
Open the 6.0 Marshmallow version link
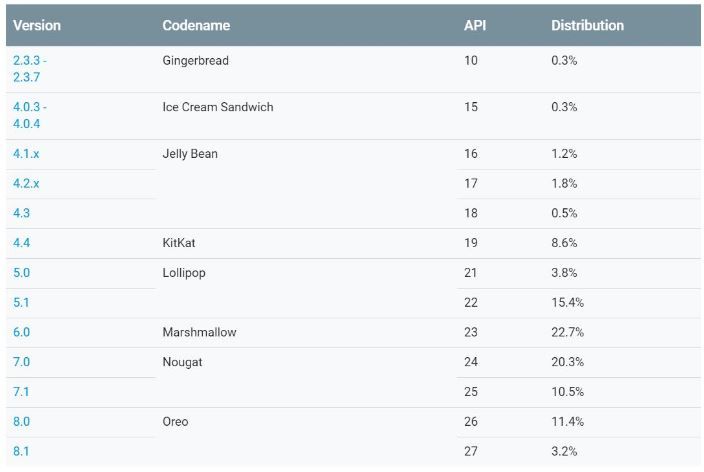coord(21,332)
